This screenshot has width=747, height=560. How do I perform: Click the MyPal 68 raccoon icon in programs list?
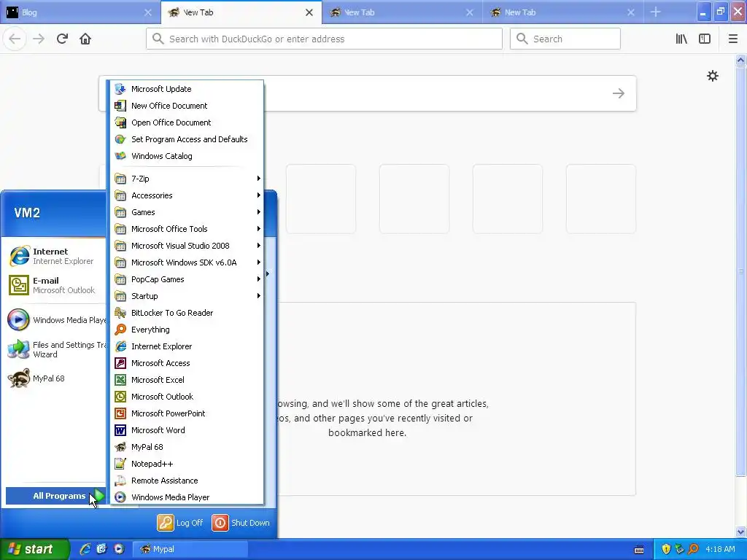click(x=120, y=447)
